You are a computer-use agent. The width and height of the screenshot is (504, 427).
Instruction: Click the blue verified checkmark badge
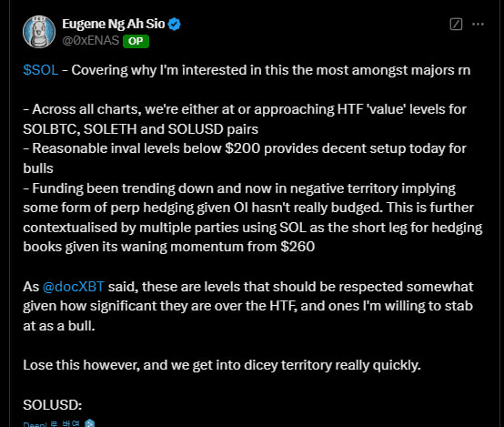(x=174, y=25)
